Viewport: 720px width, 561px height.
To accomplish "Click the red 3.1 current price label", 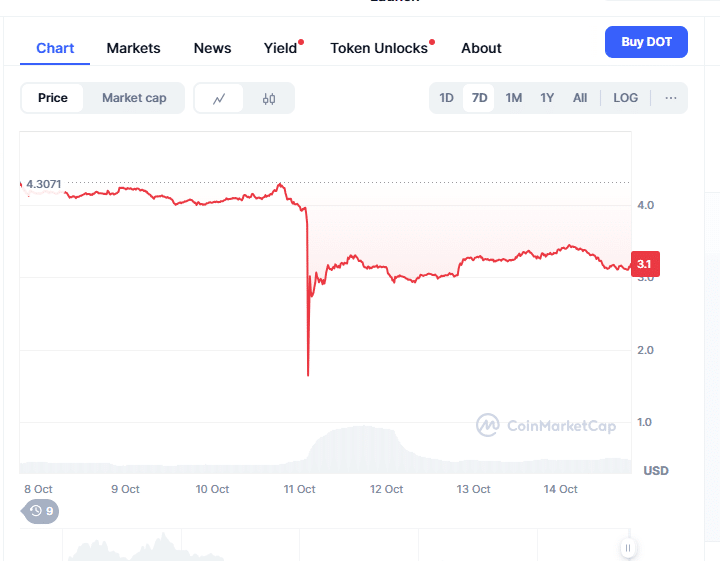I will 645,264.
